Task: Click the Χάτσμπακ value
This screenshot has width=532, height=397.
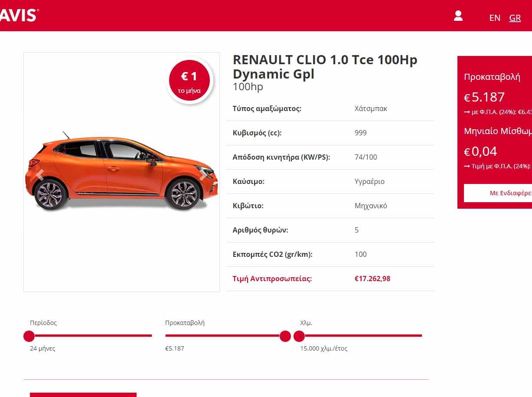Action: point(371,108)
